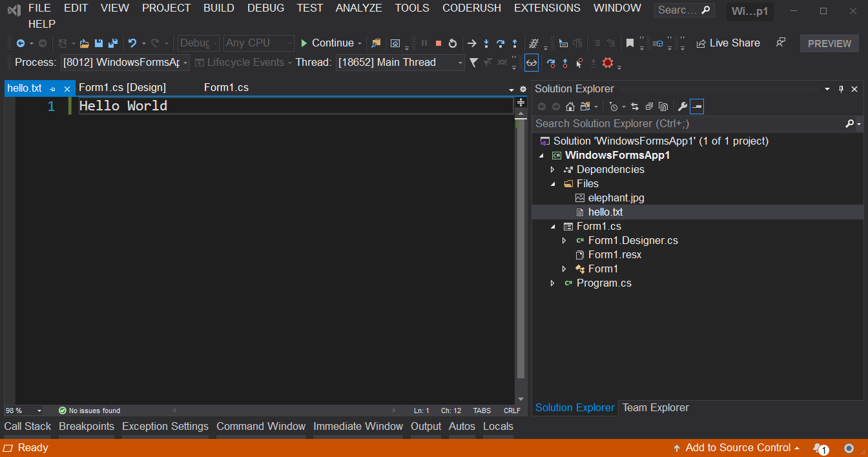Sync Solution Explorer with active document

(x=635, y=107)
